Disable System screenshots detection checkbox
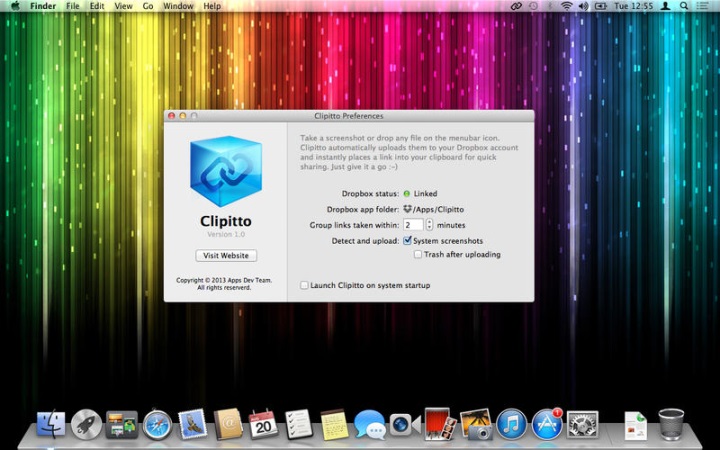 408,241
